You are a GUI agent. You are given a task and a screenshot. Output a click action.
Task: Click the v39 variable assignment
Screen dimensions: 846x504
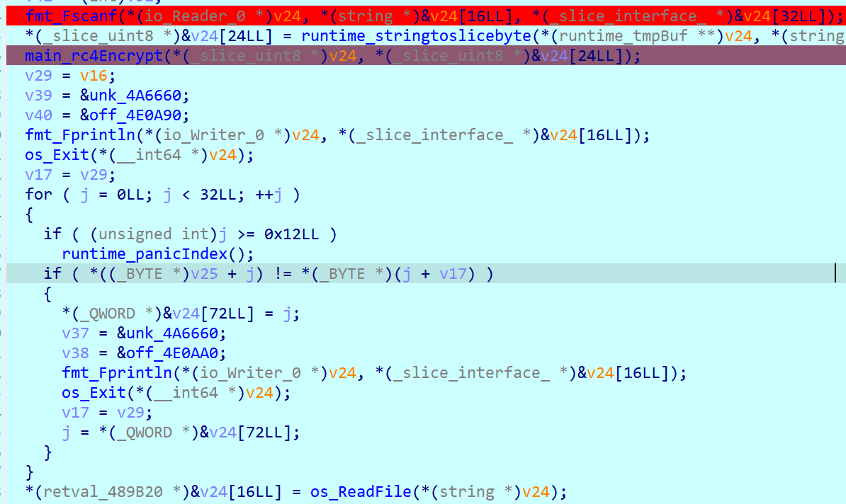click(x=38, y=95)
